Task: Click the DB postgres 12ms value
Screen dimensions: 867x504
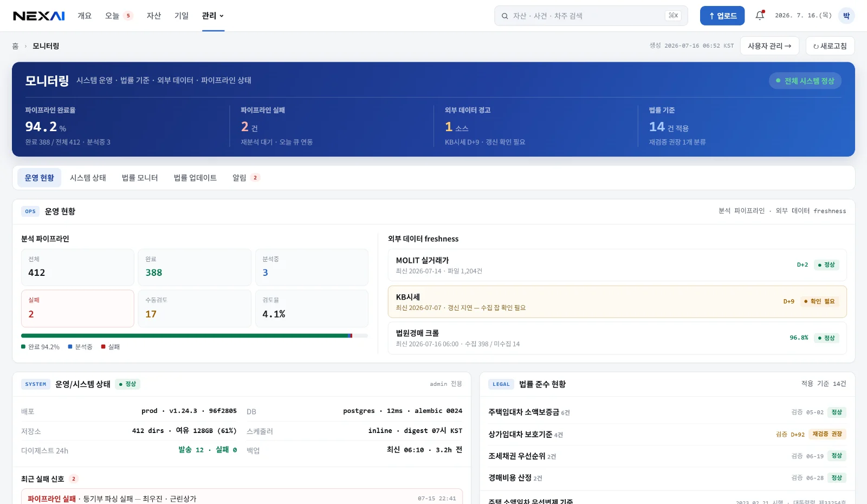Action: 403,411
